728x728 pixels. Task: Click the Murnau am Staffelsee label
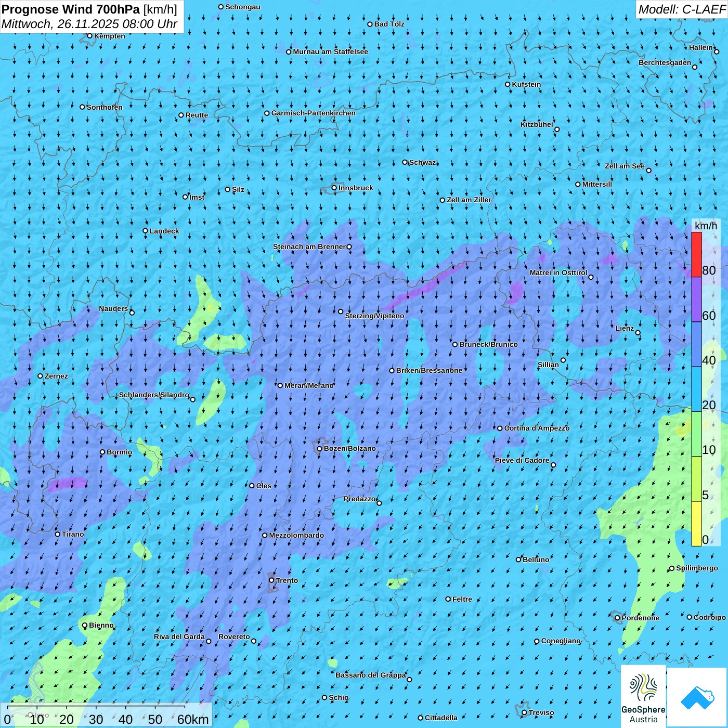(330, 51)
